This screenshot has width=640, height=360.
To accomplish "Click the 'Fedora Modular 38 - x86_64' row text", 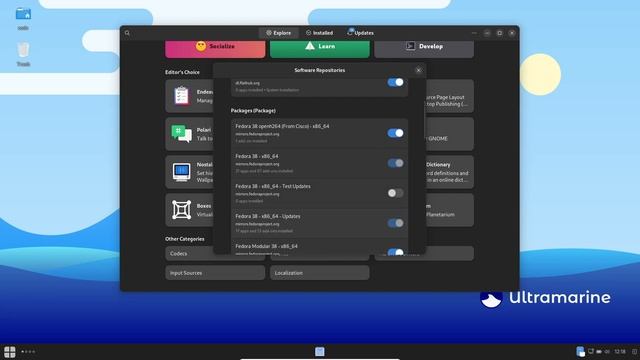I will 266,246.
